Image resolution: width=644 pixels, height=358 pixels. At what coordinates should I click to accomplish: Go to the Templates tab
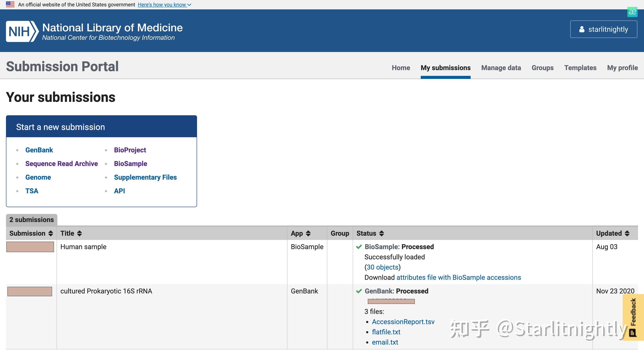[580, 68]
